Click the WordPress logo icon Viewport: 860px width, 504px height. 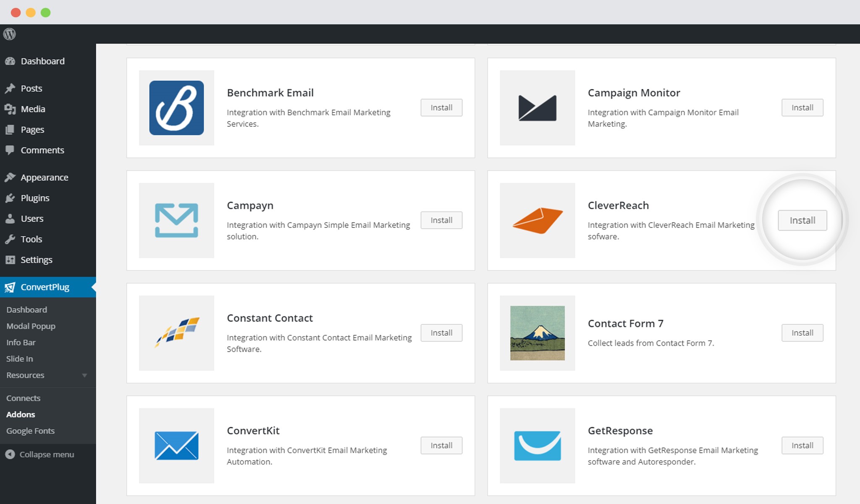(10, 34)
